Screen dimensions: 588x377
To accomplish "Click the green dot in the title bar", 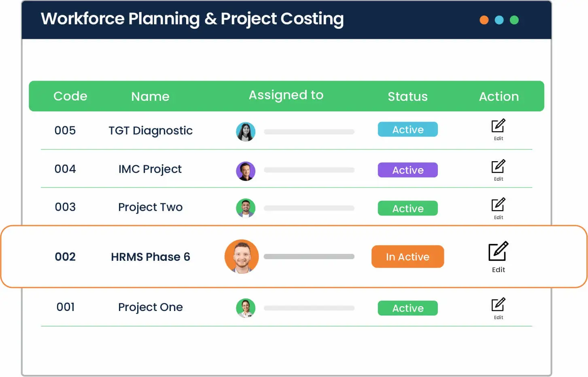I will coord(514,20).
